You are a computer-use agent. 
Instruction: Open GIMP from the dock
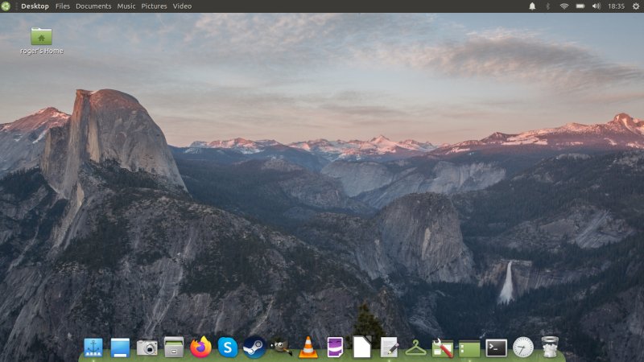281,348
